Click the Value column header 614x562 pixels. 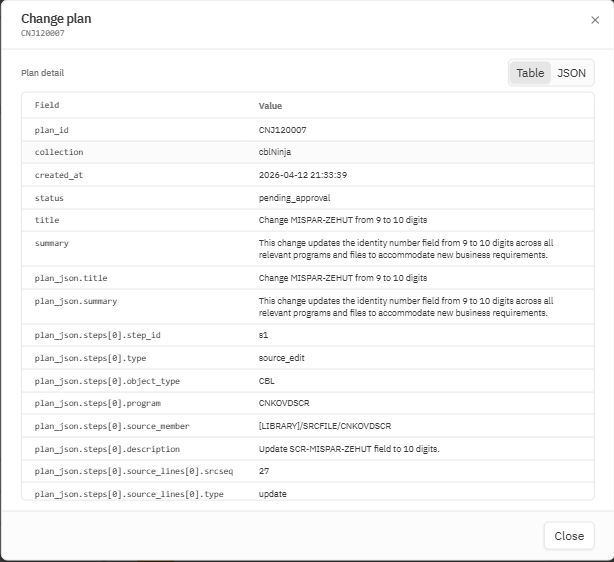point(270,106)
